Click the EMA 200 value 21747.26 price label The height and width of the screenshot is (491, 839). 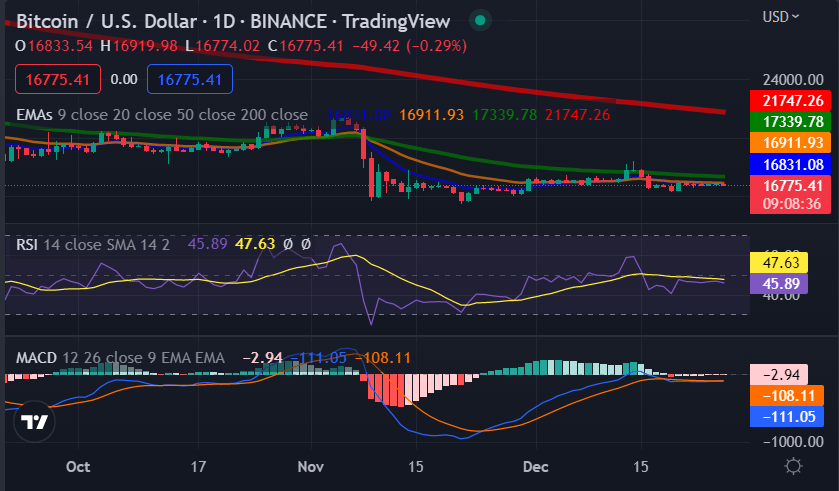click(x=790, y=101)
